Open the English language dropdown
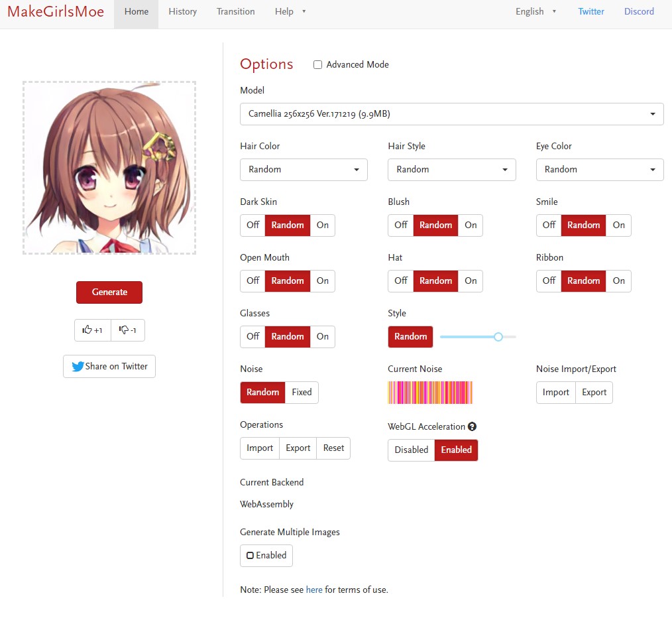 535,11
